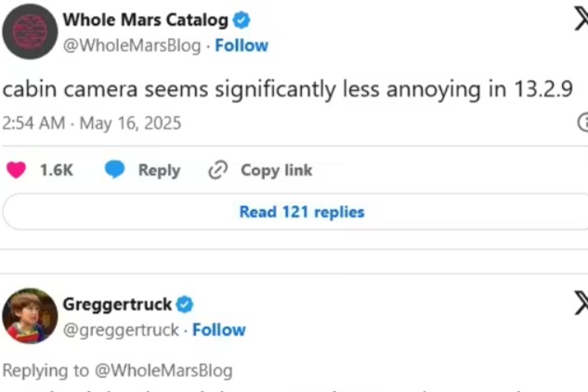Open the Greggertruck display name
This screenshot has height=392, width=588.
coord(117,305)
